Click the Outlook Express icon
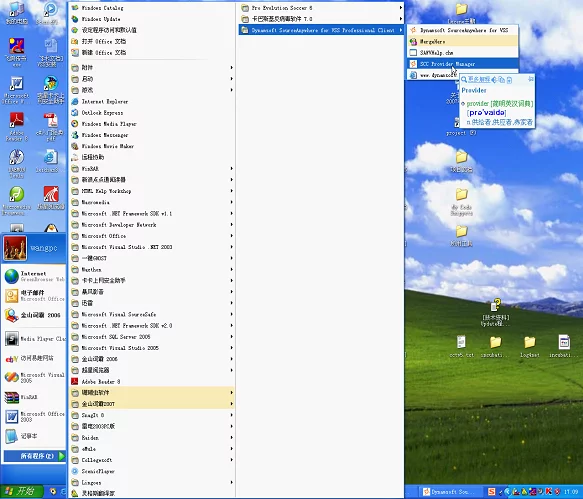This screenshot has width=583, height=499. tap(75, 112)
